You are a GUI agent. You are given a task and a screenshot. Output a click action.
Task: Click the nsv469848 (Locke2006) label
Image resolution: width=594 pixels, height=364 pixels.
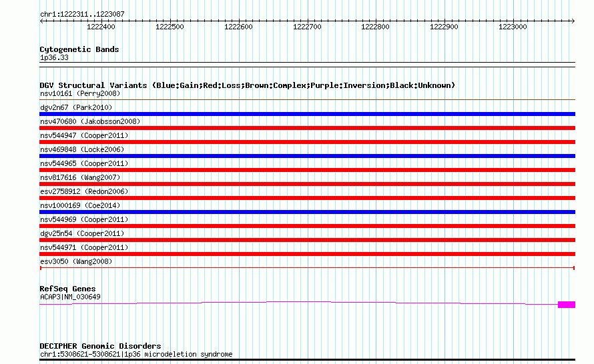click(82, 149)
